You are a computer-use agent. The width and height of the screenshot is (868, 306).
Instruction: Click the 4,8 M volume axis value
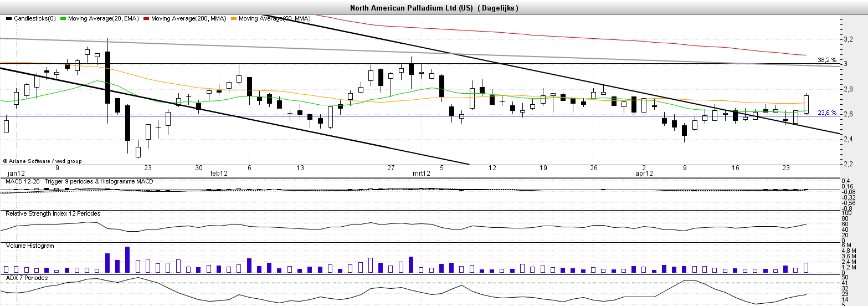tap(850, 251)
